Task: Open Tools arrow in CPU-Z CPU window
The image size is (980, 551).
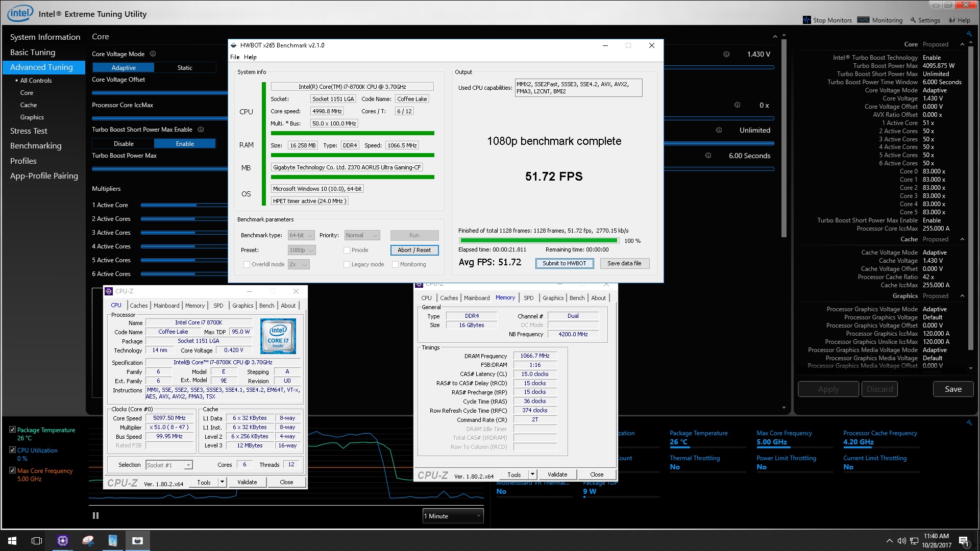Action: click(x=222, y=482)
